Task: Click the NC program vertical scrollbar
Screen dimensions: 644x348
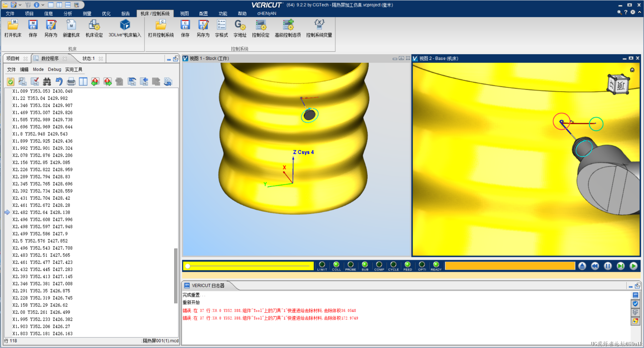Action: (x=176, y=275)
